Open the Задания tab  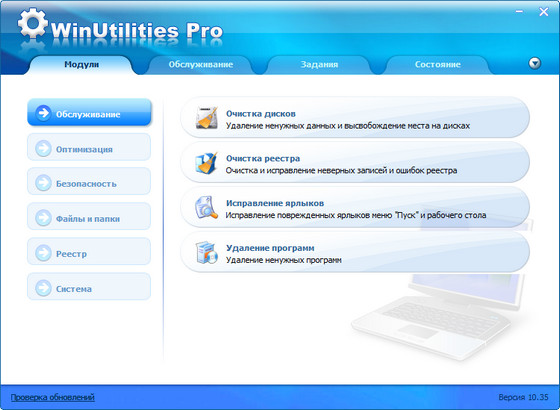[x=319, y=65]
